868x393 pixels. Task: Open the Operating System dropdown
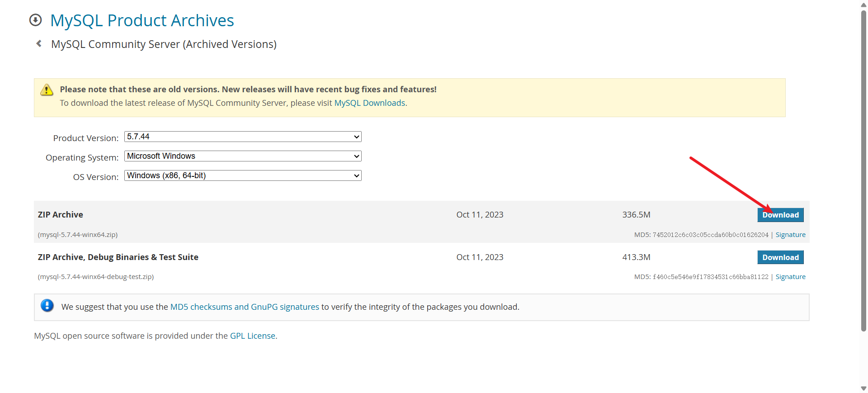click(243, 156)
